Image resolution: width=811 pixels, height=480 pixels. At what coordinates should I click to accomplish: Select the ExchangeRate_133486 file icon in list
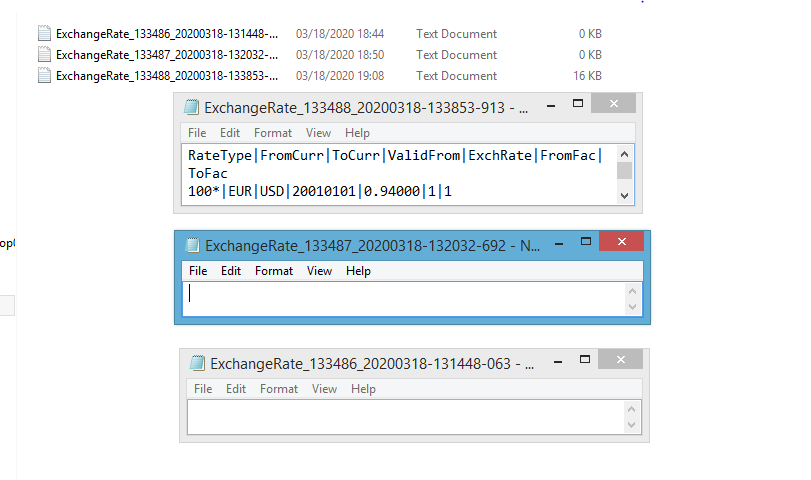(44, 34)
